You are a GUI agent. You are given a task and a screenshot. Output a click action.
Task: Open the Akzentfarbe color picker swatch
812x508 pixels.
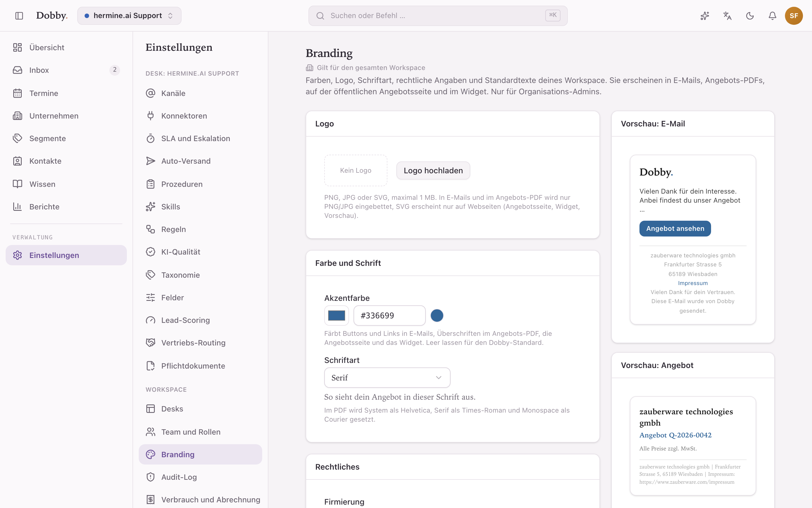337,316
